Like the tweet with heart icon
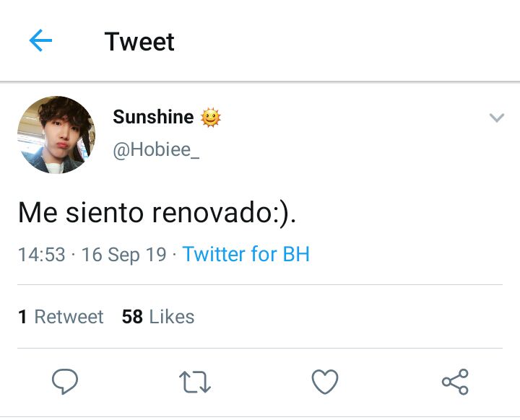Viewport: 520px width, 420px height. 325,382
